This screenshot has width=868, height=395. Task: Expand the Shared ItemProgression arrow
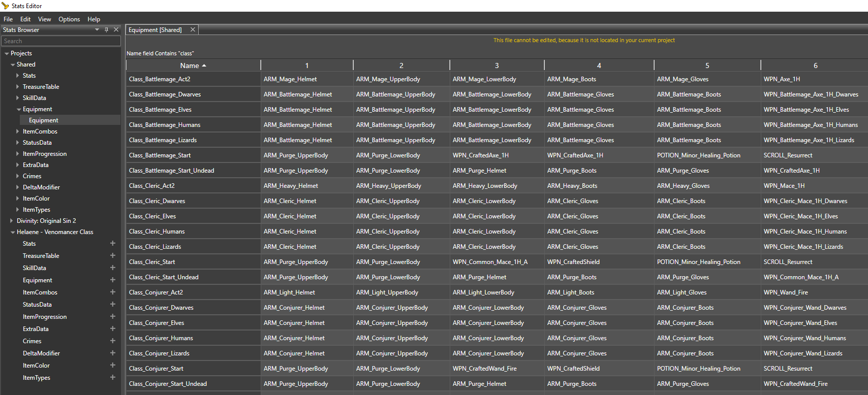(18, 154)
